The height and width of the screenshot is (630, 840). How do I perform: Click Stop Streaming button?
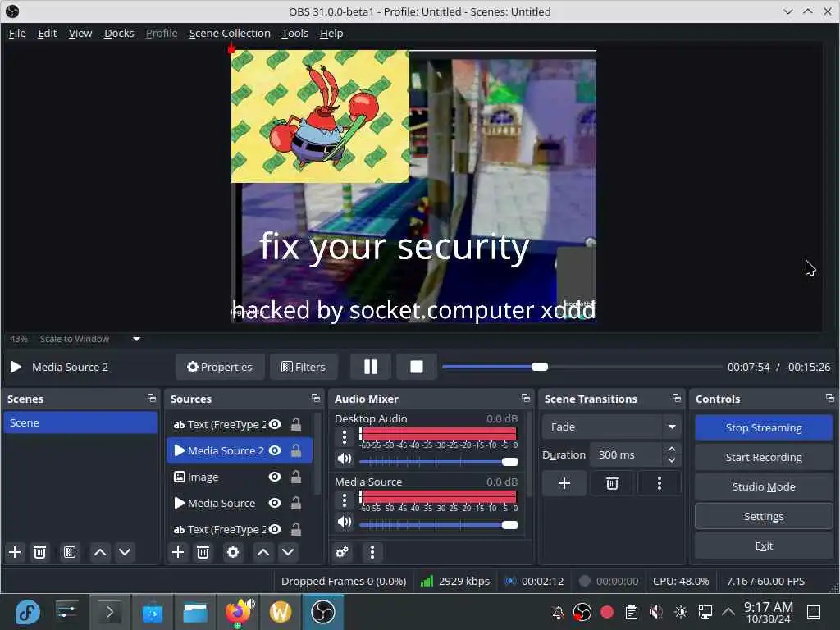pos(764,427)
